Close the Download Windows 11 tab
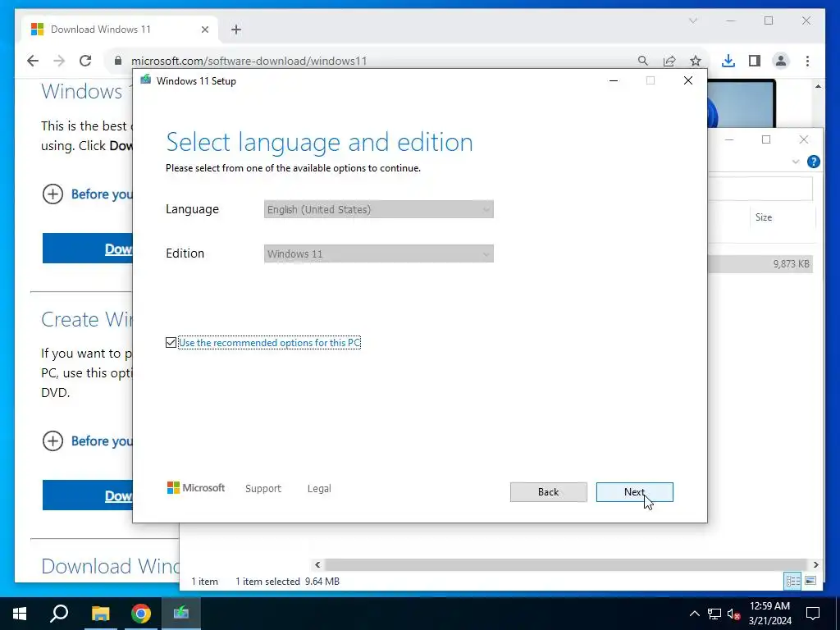Viewport: 840px width, 630px height. point(204,30)
